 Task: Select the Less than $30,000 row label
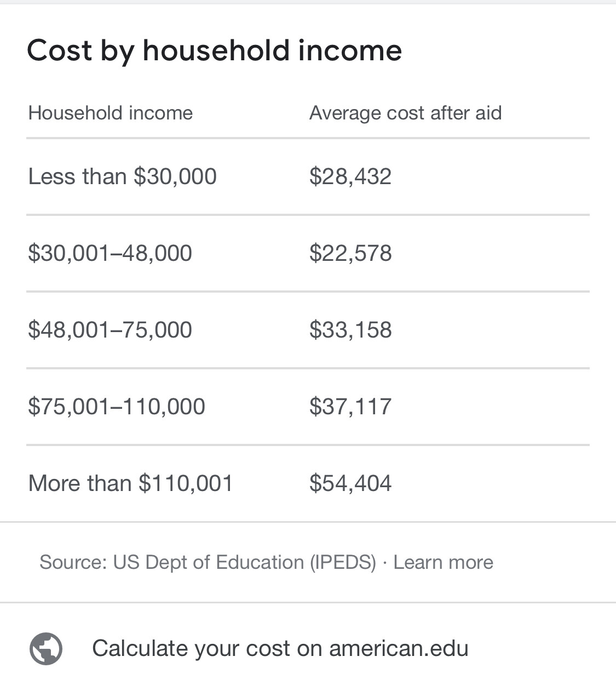pyautogui.click(x=123, y=176)
